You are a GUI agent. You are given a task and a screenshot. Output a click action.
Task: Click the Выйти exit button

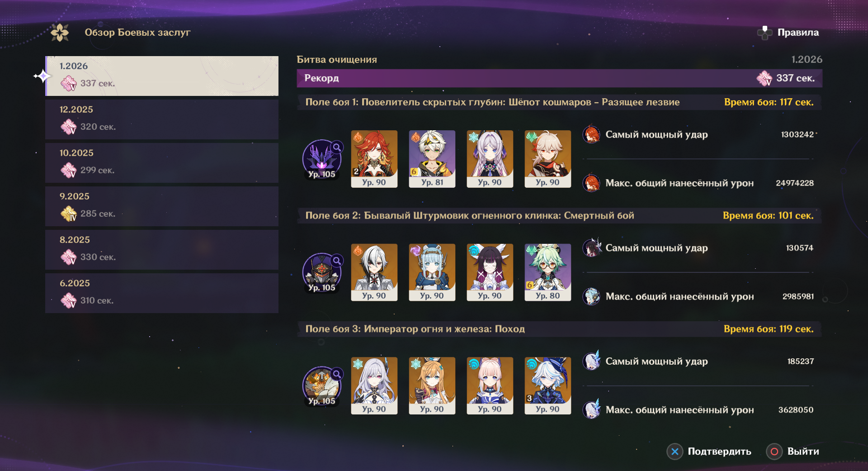[x=793, y=452]
